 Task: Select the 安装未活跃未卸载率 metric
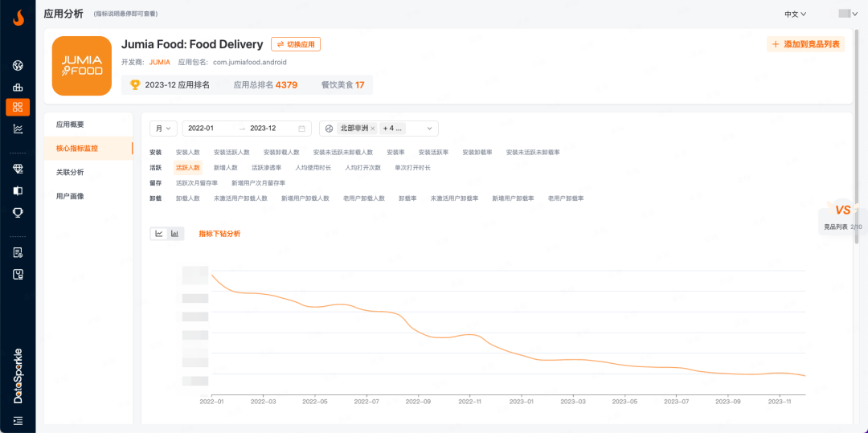[x=533, y=152]
